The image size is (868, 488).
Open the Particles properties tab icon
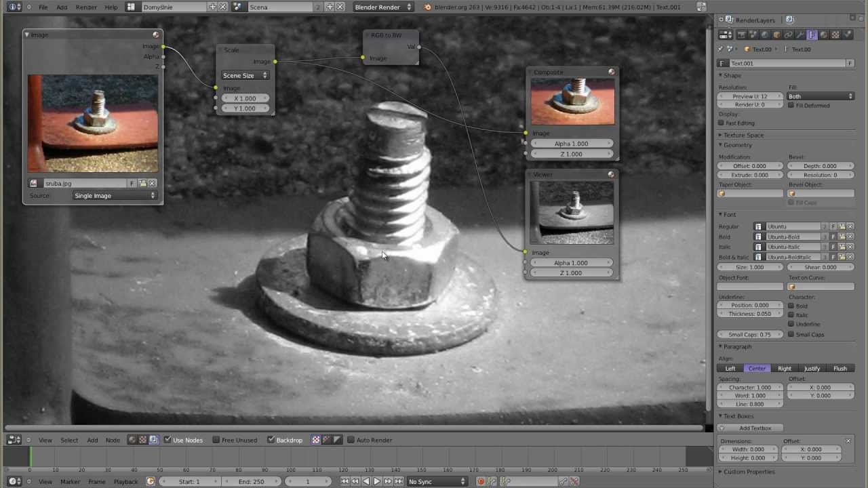[x=847, y=35]
